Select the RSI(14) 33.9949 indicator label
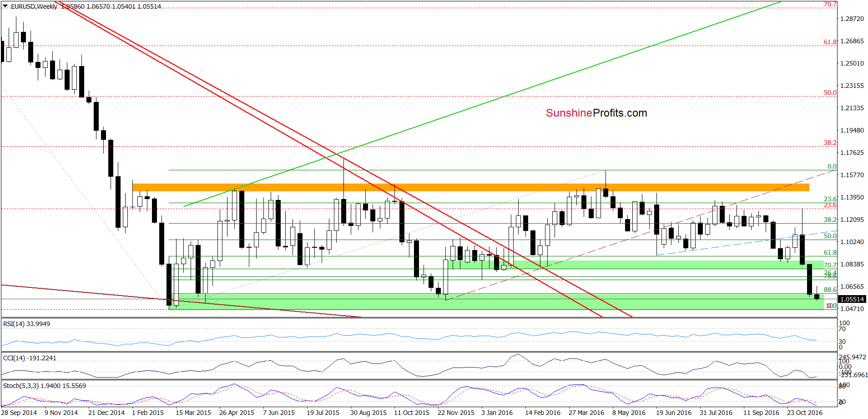This screenshot has height=419, width=868. tap(27, 324)
